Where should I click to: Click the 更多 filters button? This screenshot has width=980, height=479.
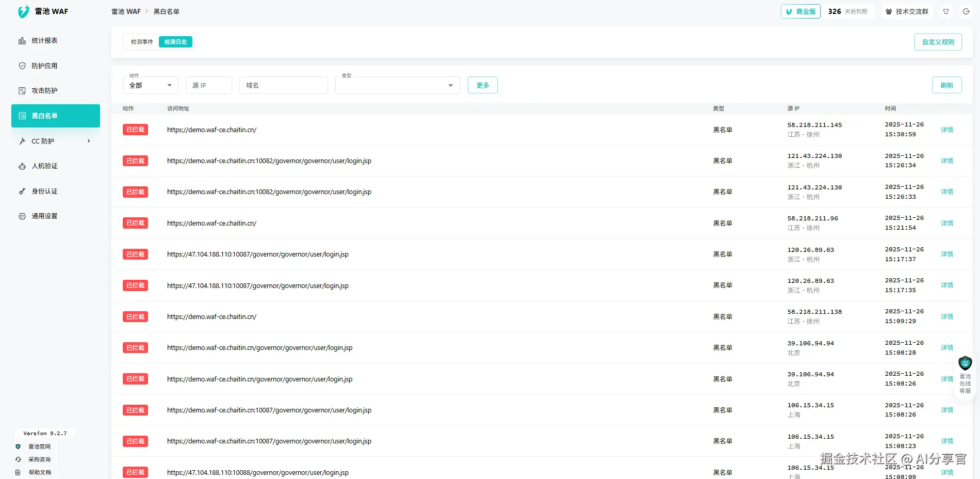(x=483, y=85)
